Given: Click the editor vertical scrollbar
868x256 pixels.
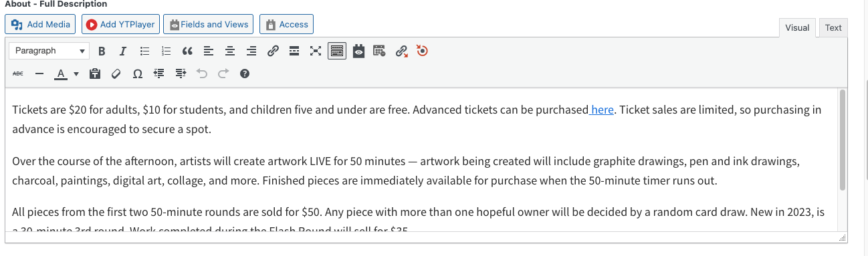Looking at the screenshot, I should point(843,140).
